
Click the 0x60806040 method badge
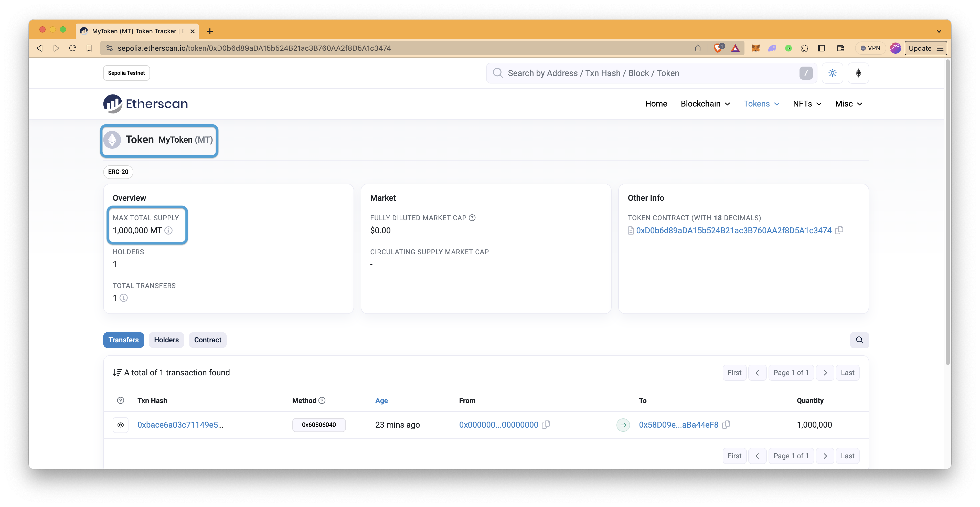(x=319, y=425)
